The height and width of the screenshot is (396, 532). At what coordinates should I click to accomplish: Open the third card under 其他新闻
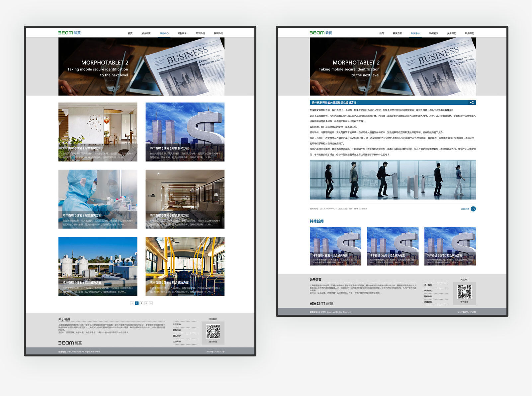[x=450, y=246]
